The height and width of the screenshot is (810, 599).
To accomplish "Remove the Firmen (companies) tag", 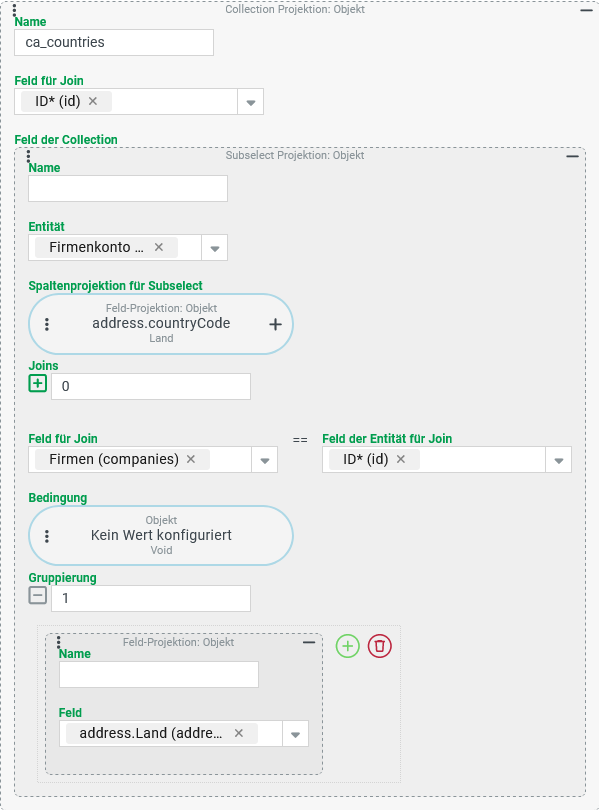I will click(191, 459).
